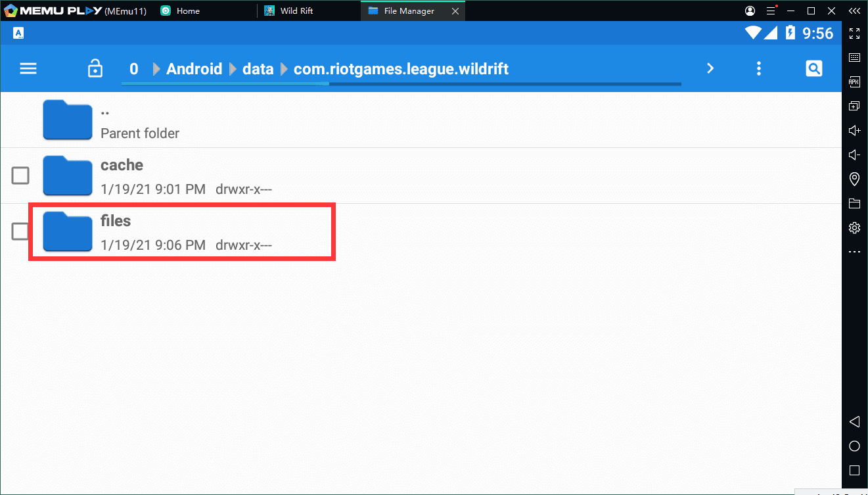
Task: Open MEmu settings gear icon
Action: pyautogui.click(x=854, y=227)
